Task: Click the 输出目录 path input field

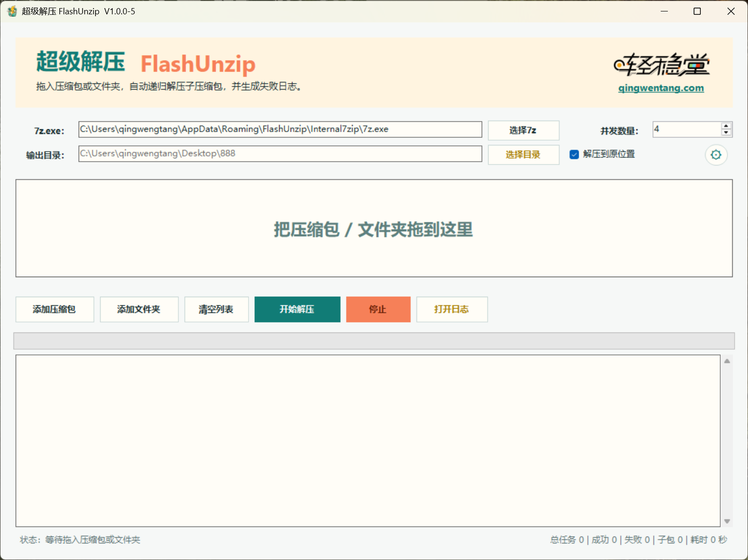Action: 280,154
